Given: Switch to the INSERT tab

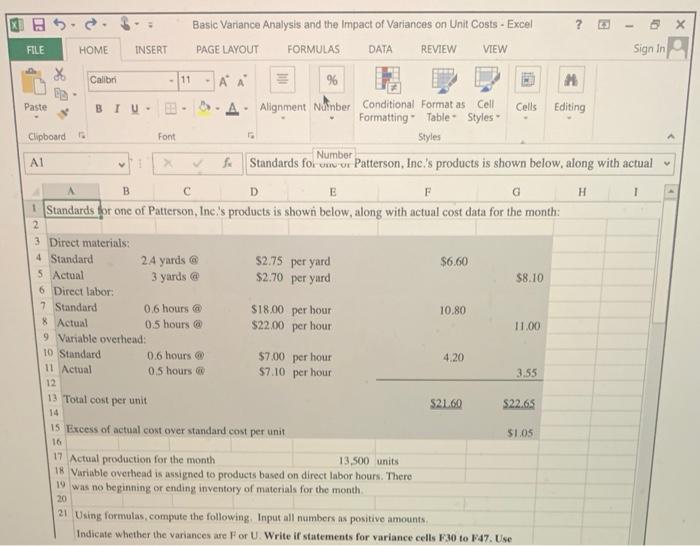Looking at the screenshot, I should [151, 50].
